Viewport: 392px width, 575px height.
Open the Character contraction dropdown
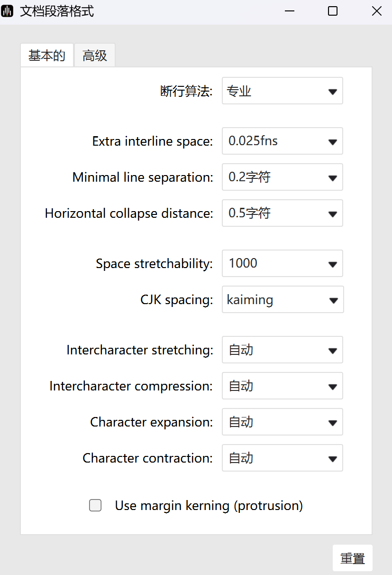pos(282,458)
